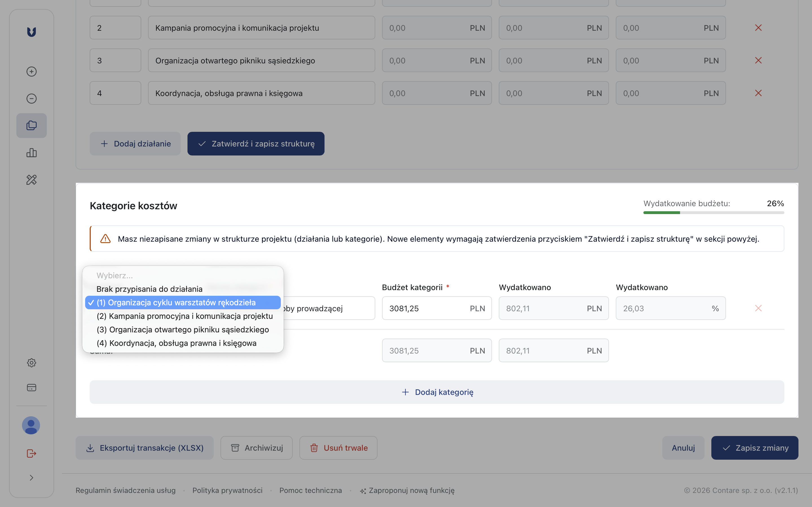Pick '(4) Koordynacja, obsługa prawna i księgowa' option

pyautogui.click(x=176, y=343)
